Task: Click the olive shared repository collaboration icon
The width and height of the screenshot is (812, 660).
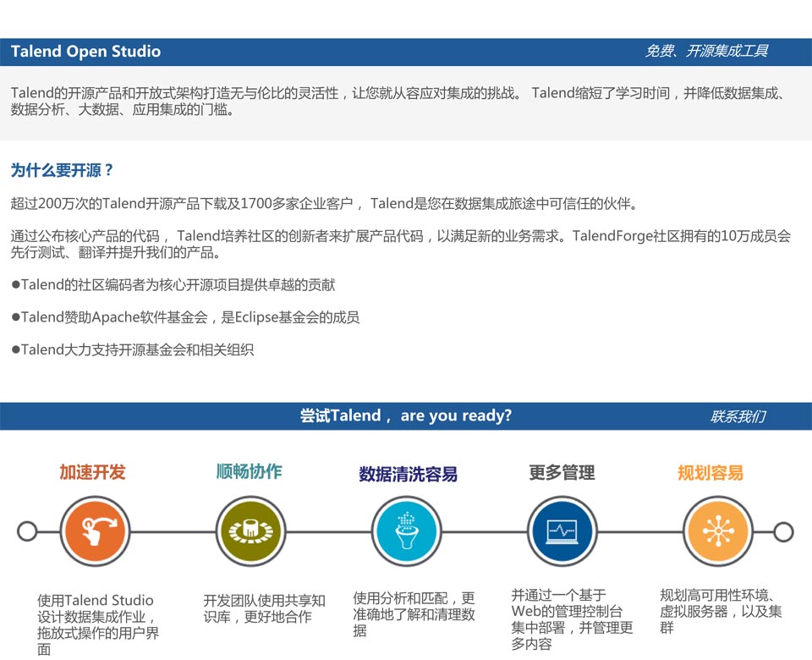Action: click(250, 531)
